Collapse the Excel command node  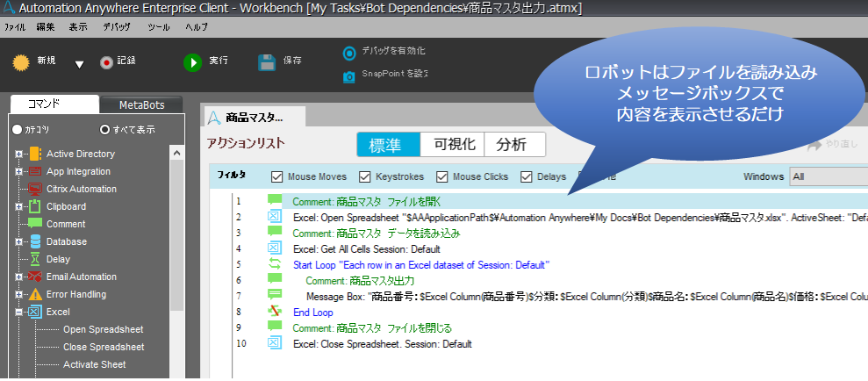click(18, 313)
